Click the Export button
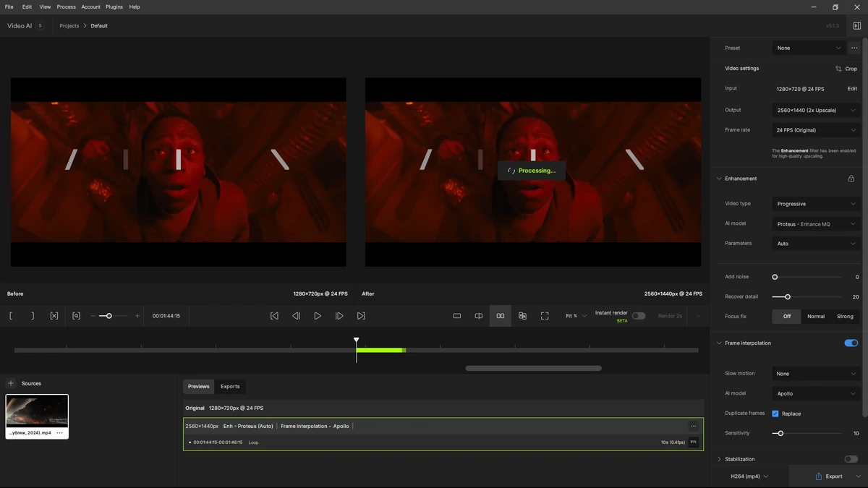Screen dimensions: 868x488 [828, 476]
